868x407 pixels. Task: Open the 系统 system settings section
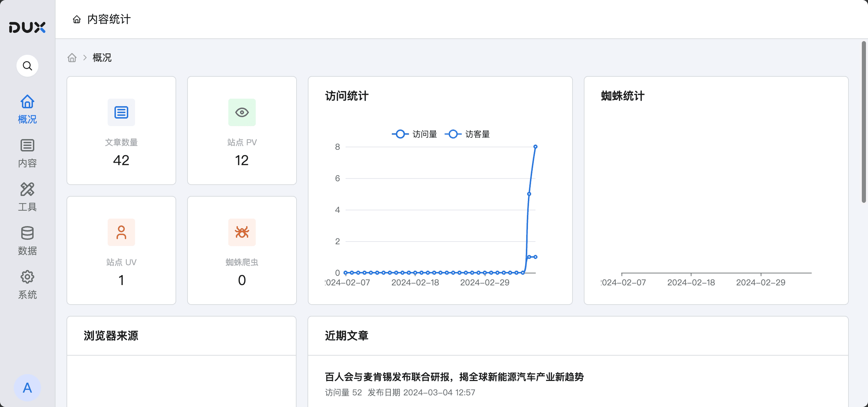(27, 285)
